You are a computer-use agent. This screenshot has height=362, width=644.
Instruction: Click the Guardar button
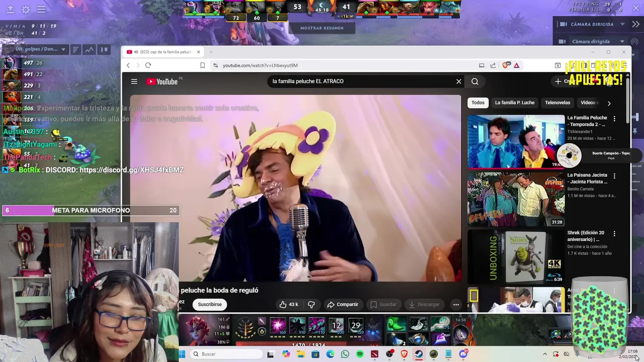point(383,304)
